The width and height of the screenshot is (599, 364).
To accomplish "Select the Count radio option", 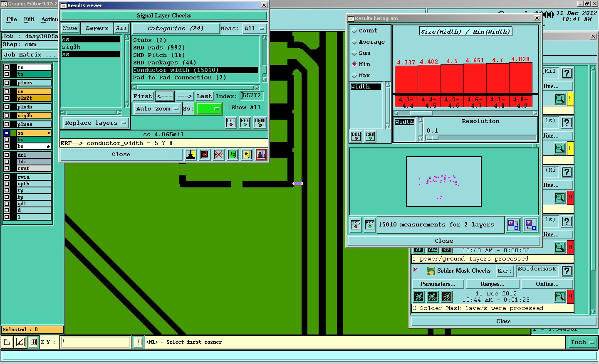I will 354,31.
